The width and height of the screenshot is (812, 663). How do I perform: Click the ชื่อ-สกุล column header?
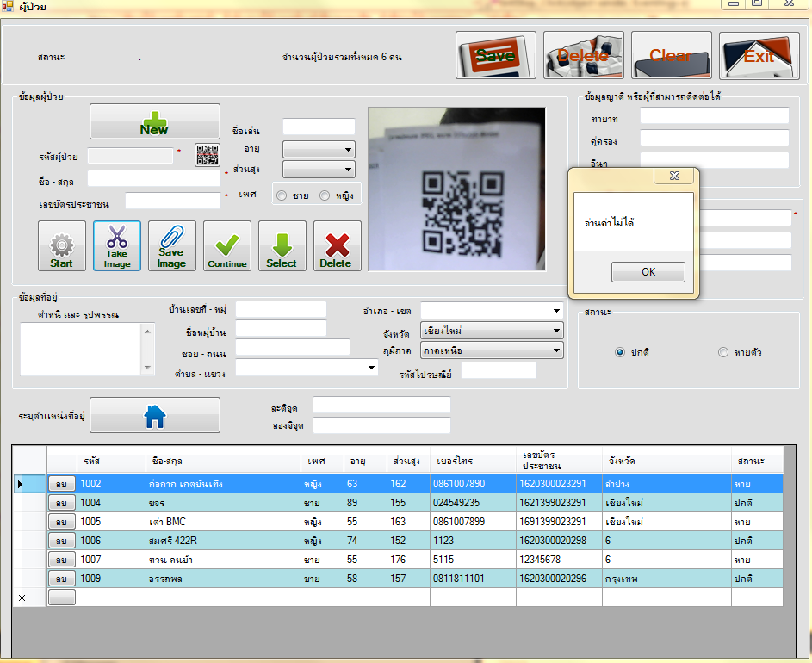223,461
